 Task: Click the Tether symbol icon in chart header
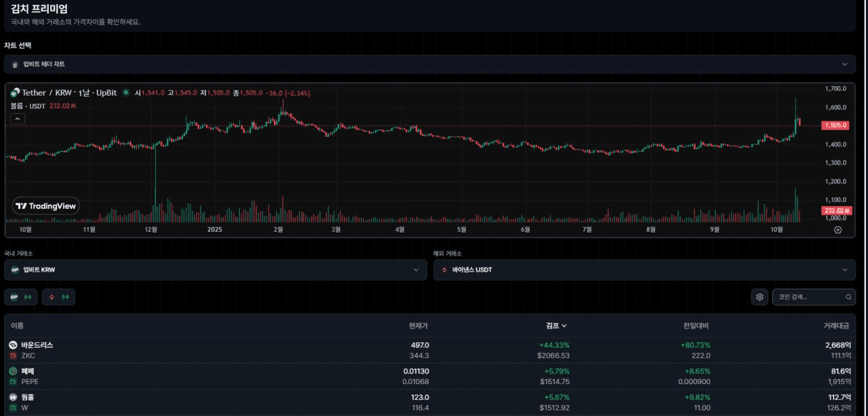pos(15,93)
